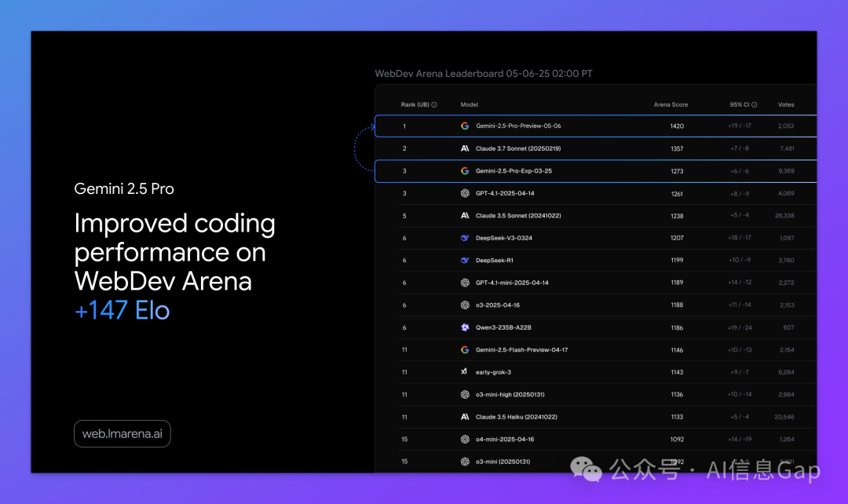Click the OpenAI icon beside o3-2025-04-16
The height and width of the screenshot is (504, 848).
click(465, 305)
